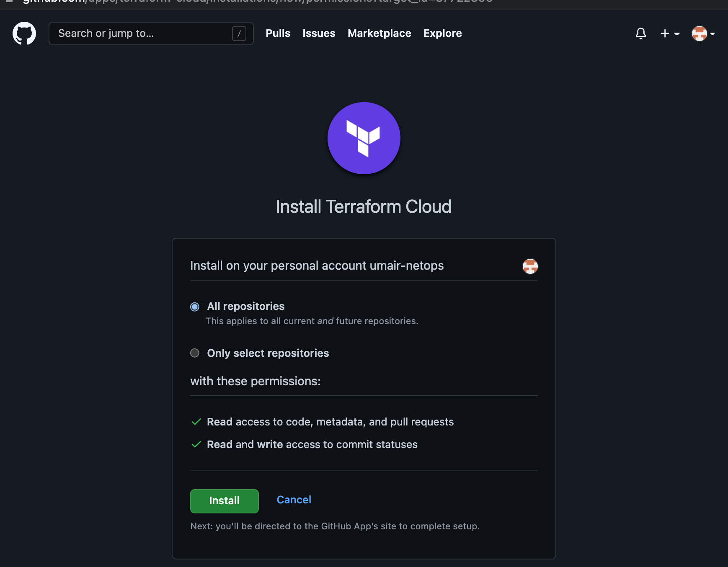
Task: Go to Issues in the header
Action: click(319, 34)
